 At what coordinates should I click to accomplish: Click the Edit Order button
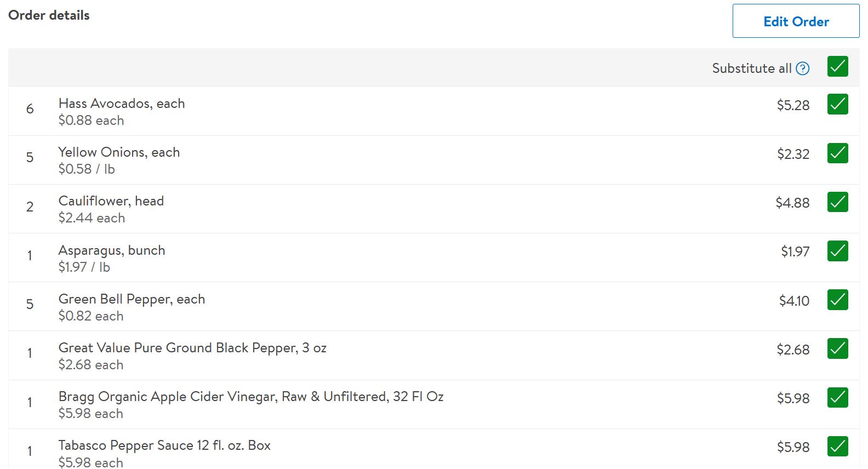point(796,21)
